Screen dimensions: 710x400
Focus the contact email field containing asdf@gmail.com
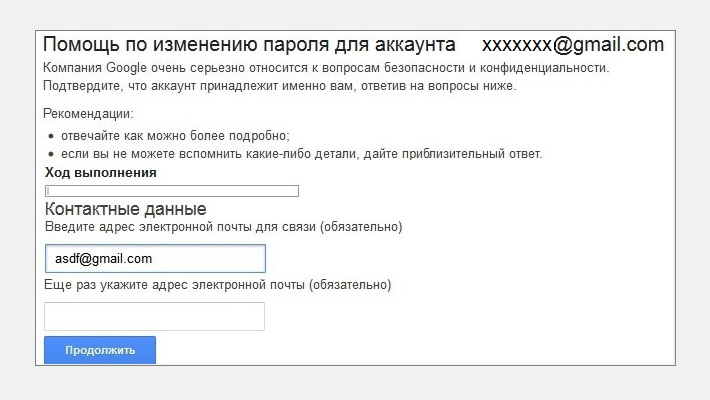[155, 259]
